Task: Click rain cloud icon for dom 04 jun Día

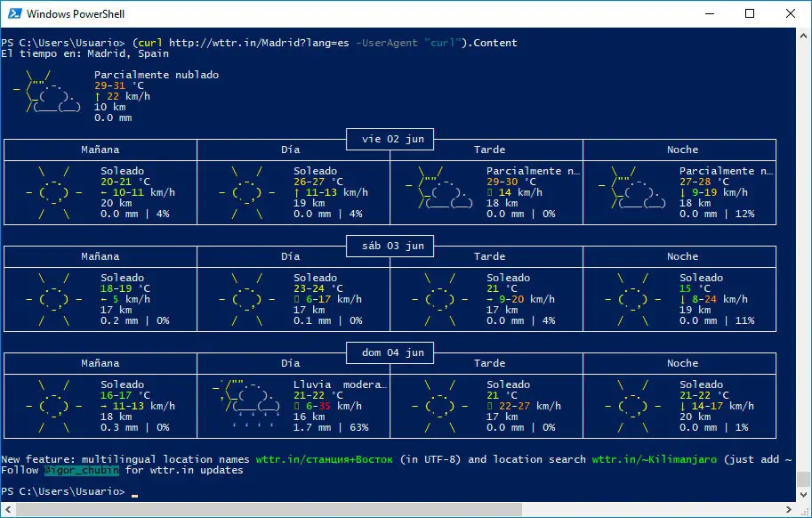Action: (246, 403)
